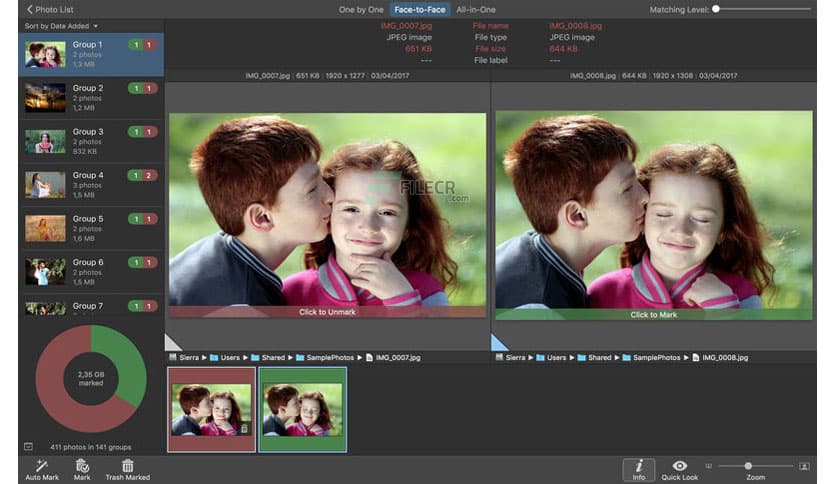Image resolution: width=836 pixels, height=484 pixels.
Task: Click red marked badge of Group 2
Action: pyautogui.click(x=150, y=88)
